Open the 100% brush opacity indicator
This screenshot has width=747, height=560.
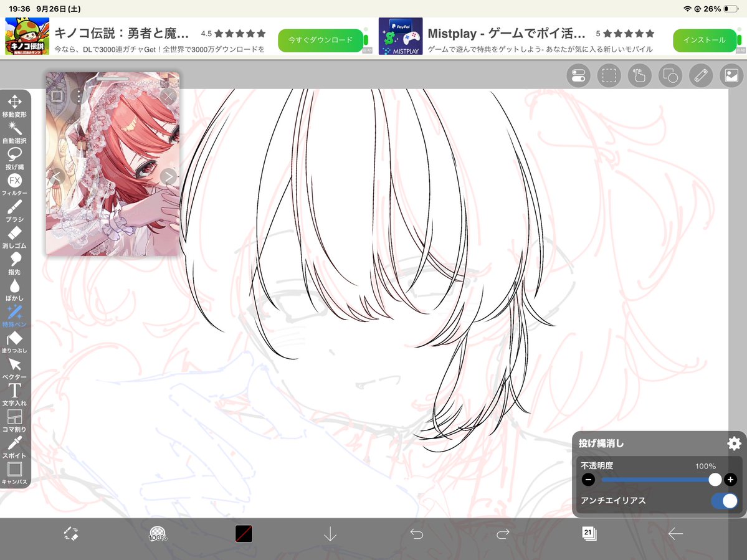click(158, 534)
